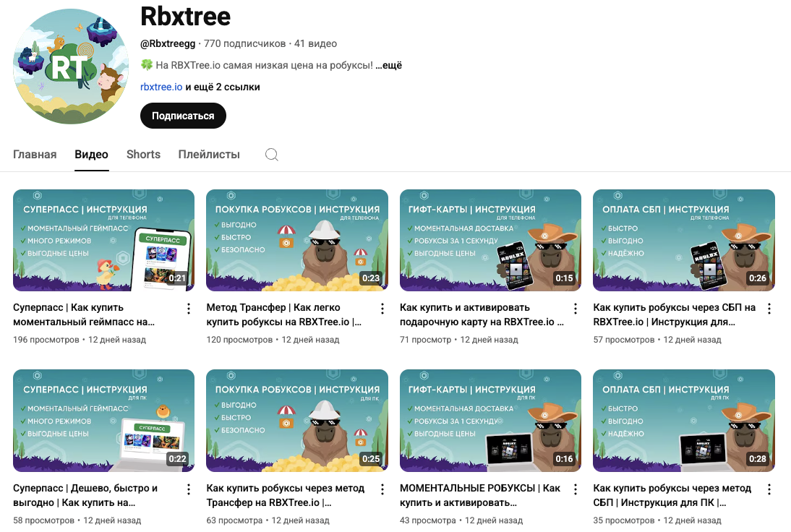Open options menu for Метод Трансфер video
Image resolution: width=791 pixels, height=532 pixels.
382,309
